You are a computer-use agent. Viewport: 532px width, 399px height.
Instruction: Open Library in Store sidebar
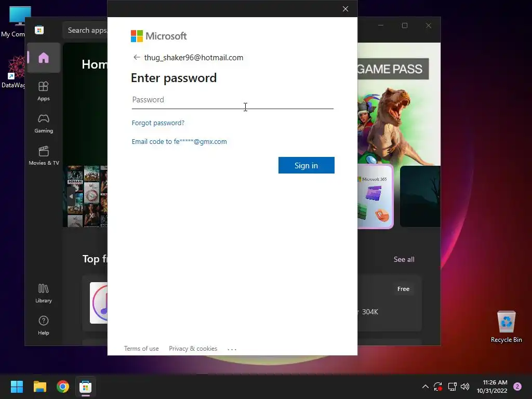tap(44, 294)
